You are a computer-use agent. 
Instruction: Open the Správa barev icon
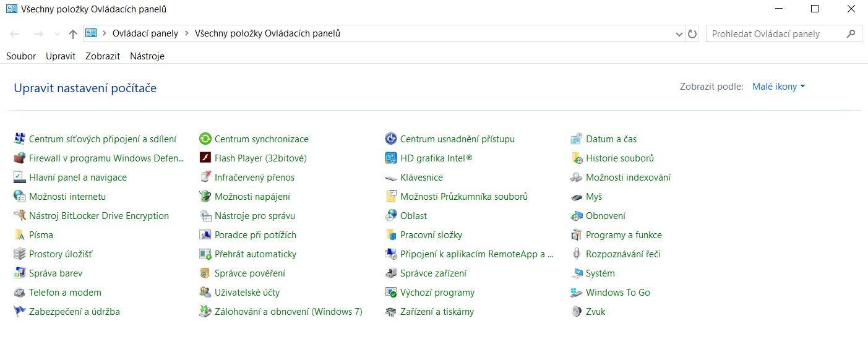(19, 273)
